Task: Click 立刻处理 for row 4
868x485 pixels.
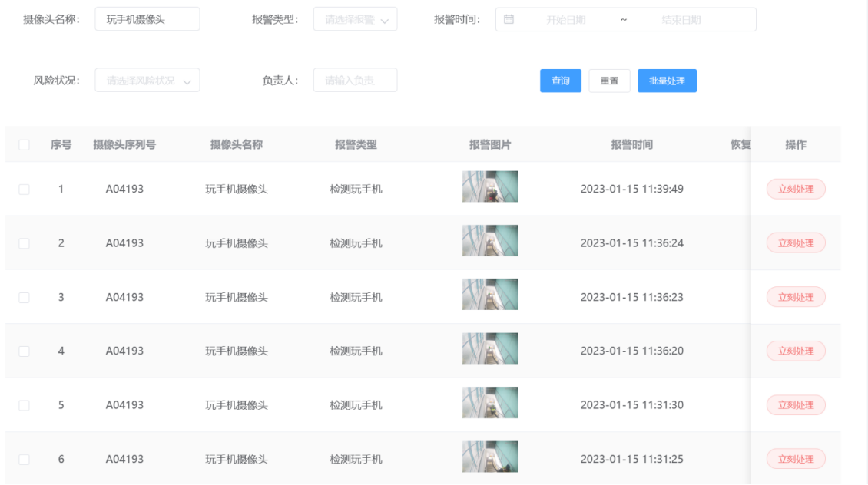Action: 796,351
